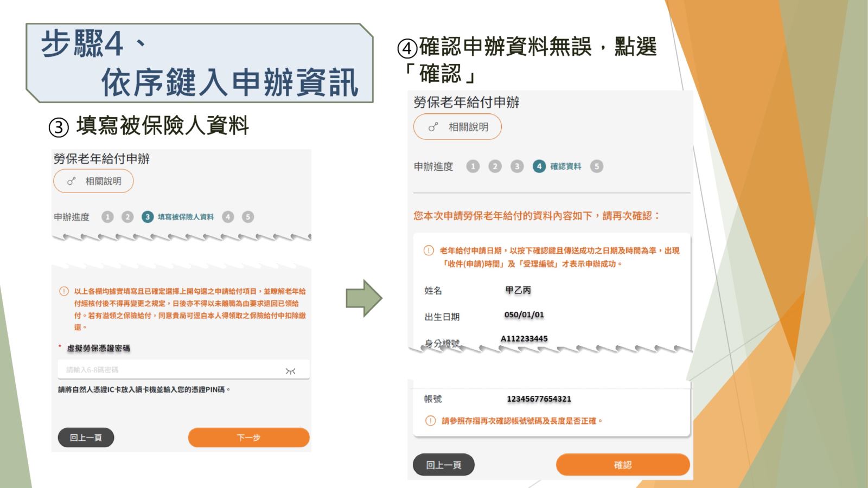Click the 勞保老年給付申辦 title in left panel
This screenshot has width=868, height=488.
click(101, 159)
